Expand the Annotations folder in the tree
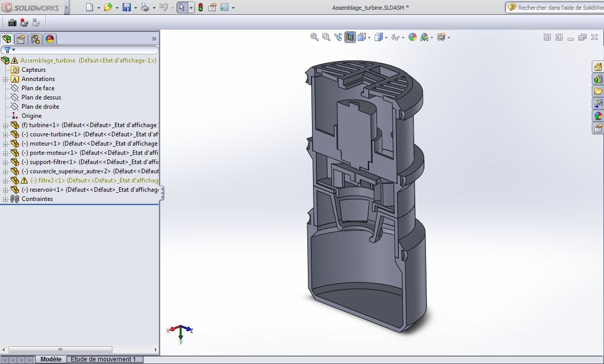Image resolution: width=604 pixels, height=364 pixels. [x=5, y=79]
